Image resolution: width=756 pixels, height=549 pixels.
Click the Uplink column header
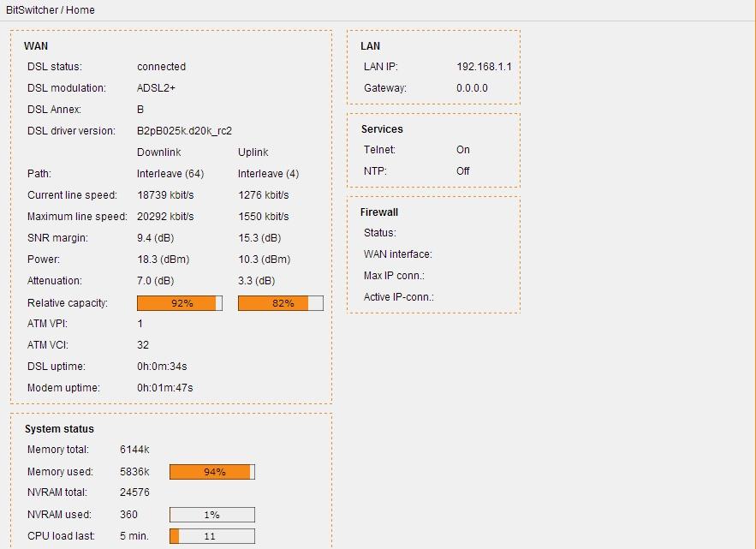253,152
